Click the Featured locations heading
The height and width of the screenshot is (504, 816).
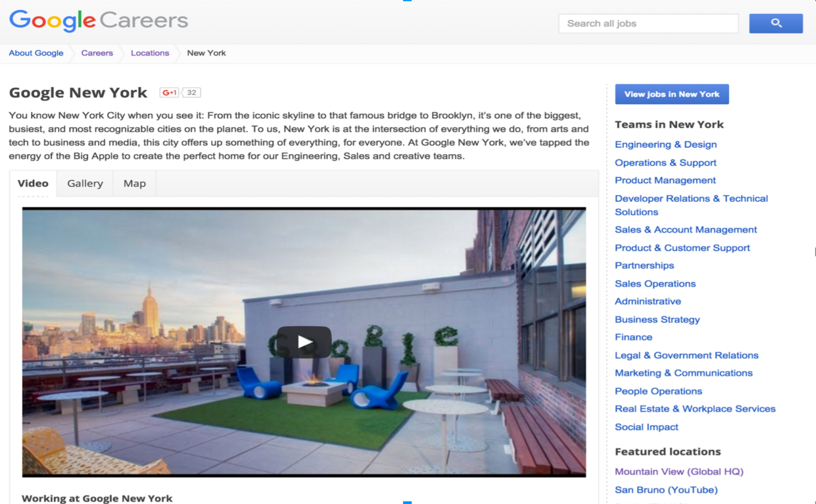click(668, 452)
